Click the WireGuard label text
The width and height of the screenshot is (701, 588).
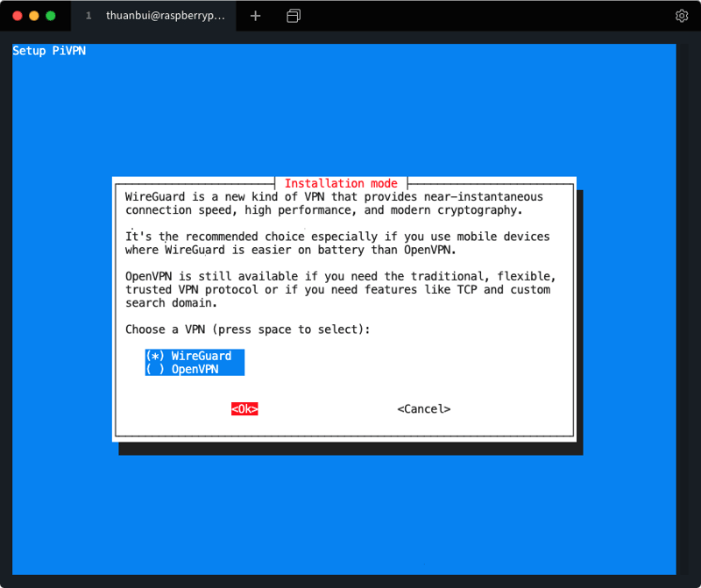click(202, 356)
